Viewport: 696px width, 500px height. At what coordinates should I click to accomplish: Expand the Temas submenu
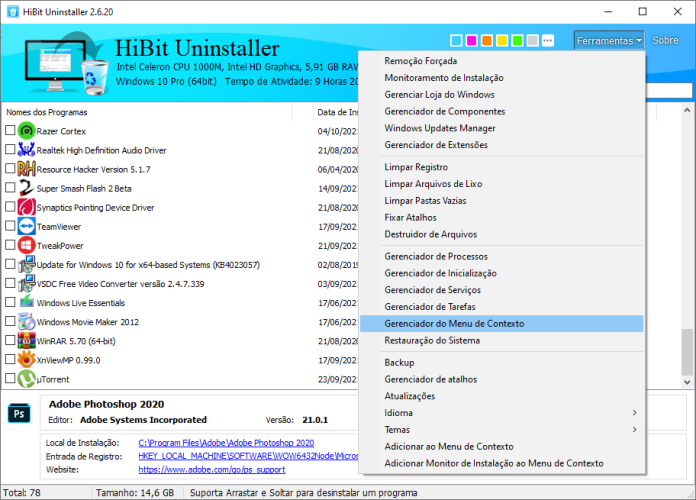pyautogui.click(x=502, y=430)
